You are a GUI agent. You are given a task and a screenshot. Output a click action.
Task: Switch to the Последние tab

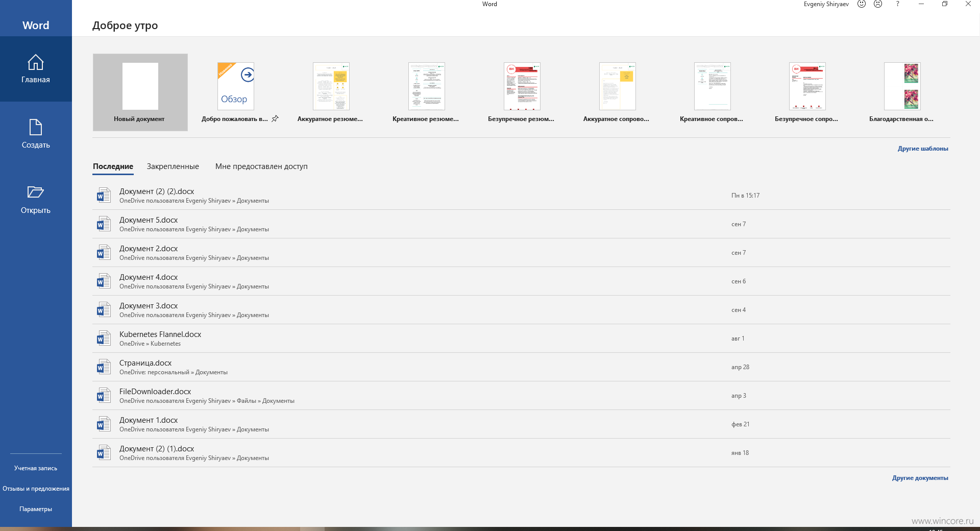click(x=113, y=166)
